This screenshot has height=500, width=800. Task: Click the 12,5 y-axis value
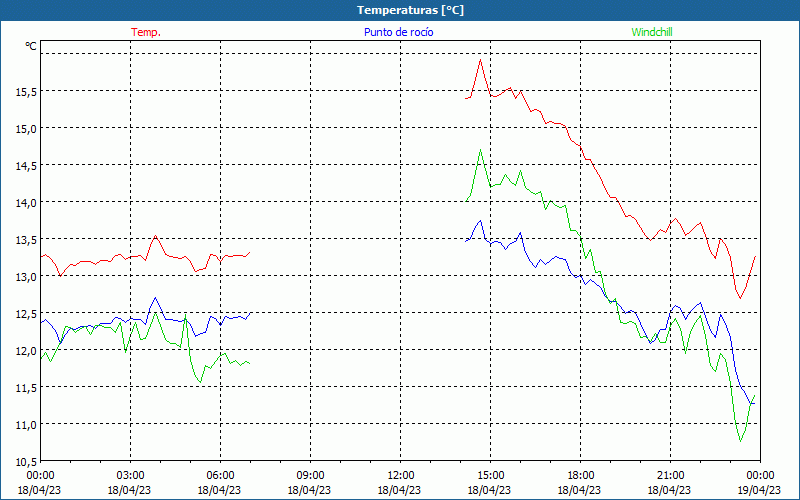(26, 314)
